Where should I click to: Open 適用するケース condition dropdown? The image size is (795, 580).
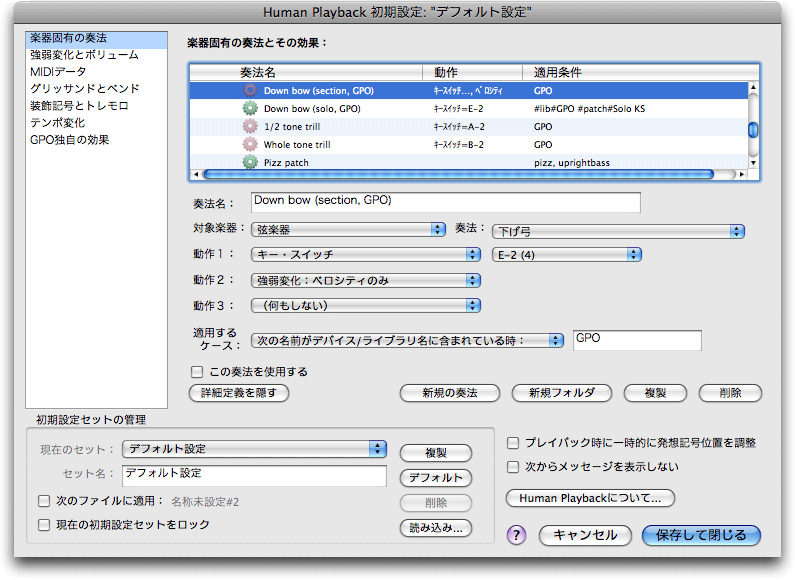tap(407, 341)
